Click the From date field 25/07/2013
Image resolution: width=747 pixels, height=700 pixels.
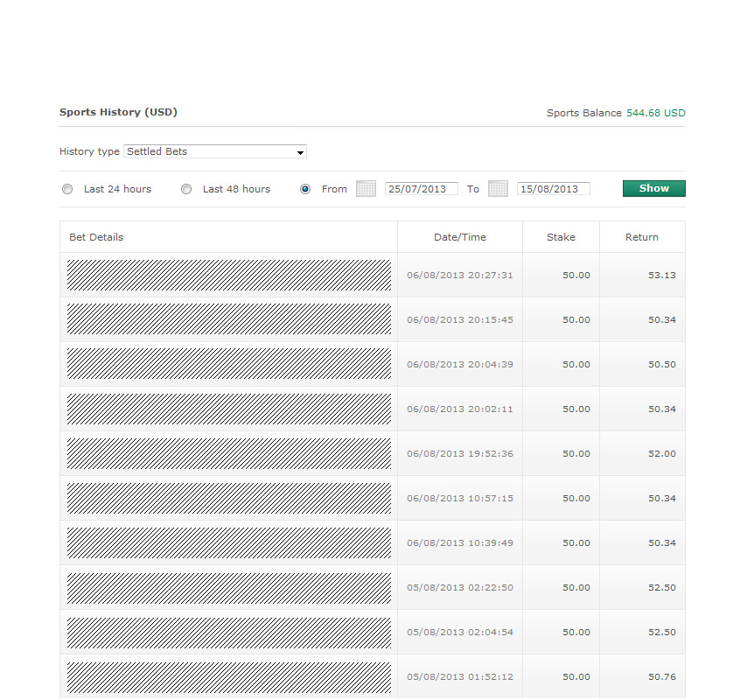click(421, 189)
